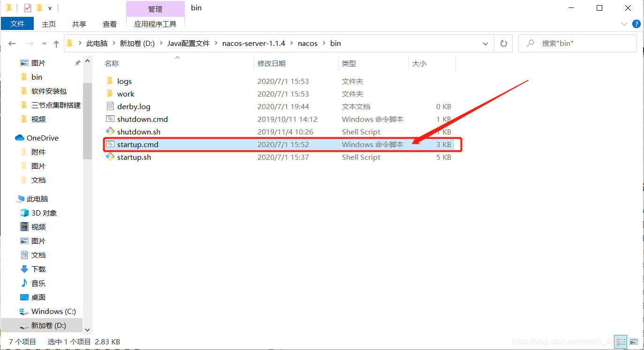This screenshot has height=350, width=644.
Task: Click the properties checkmark quick access icon
Action: click(x=27, y=8)
